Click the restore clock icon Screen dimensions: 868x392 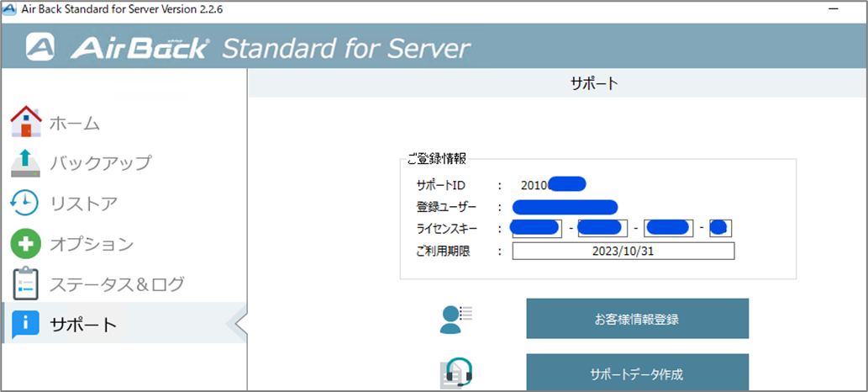(x=25, y=204)
